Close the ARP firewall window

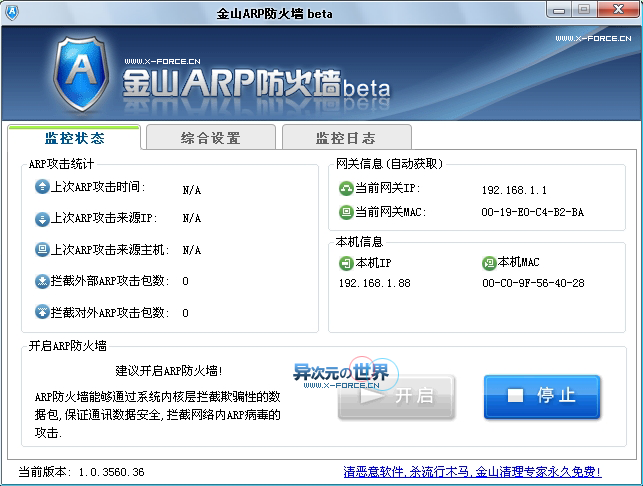(618, 9)
